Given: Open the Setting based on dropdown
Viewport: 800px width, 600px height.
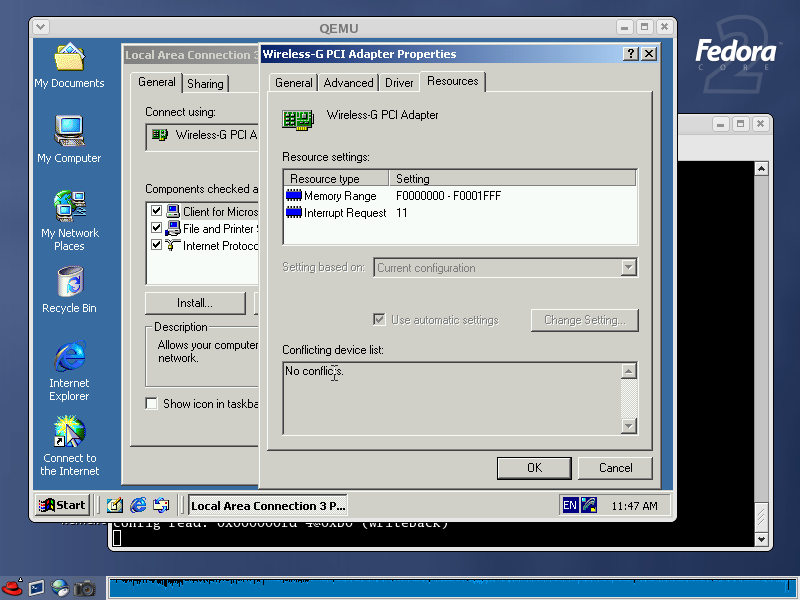Looking at the screenshot, I should coord(629,267).
